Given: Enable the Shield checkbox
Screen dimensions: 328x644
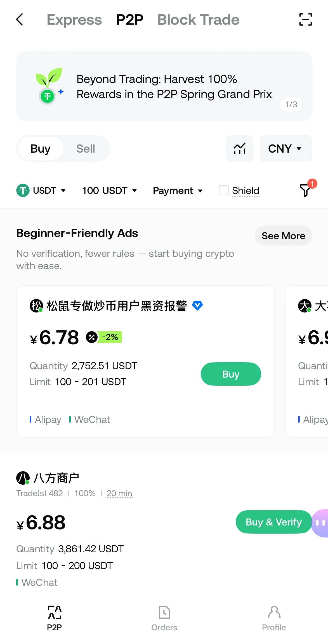Looking at the screenshot, I should [224, 191].
